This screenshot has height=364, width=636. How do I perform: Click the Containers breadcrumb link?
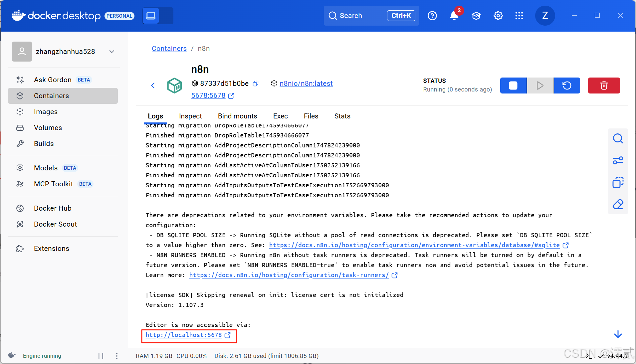coord(169,49)
